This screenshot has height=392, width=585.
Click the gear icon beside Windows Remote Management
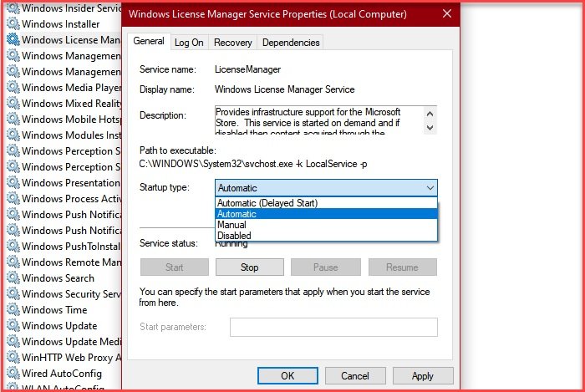[x=13, y=262]
